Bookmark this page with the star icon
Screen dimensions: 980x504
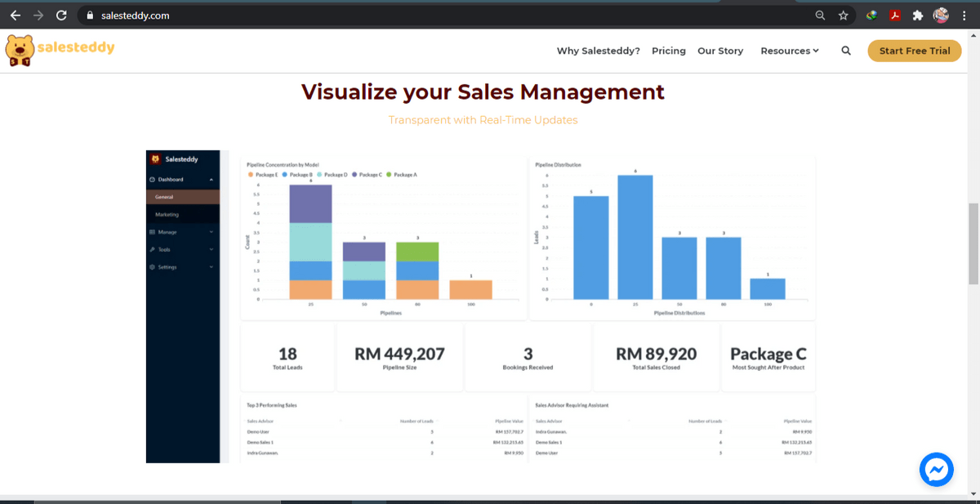click(x=844, y=16)
